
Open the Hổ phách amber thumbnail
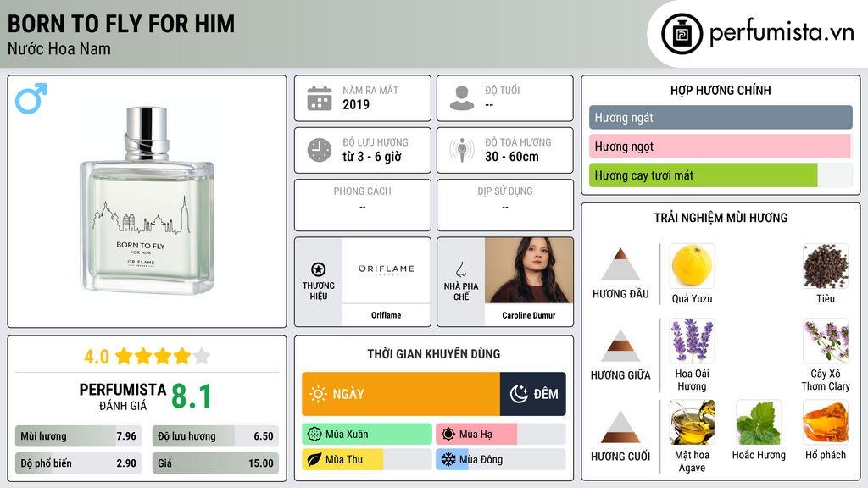[x=826, y=422]
